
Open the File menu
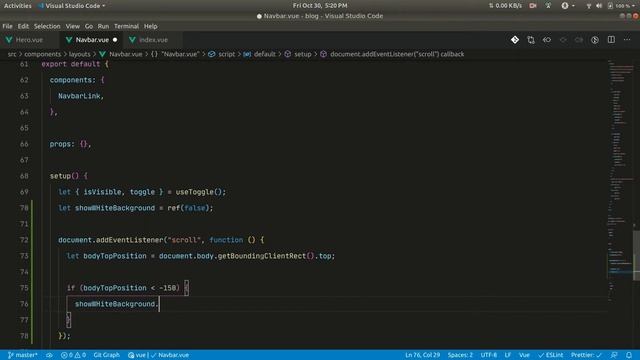7,26
